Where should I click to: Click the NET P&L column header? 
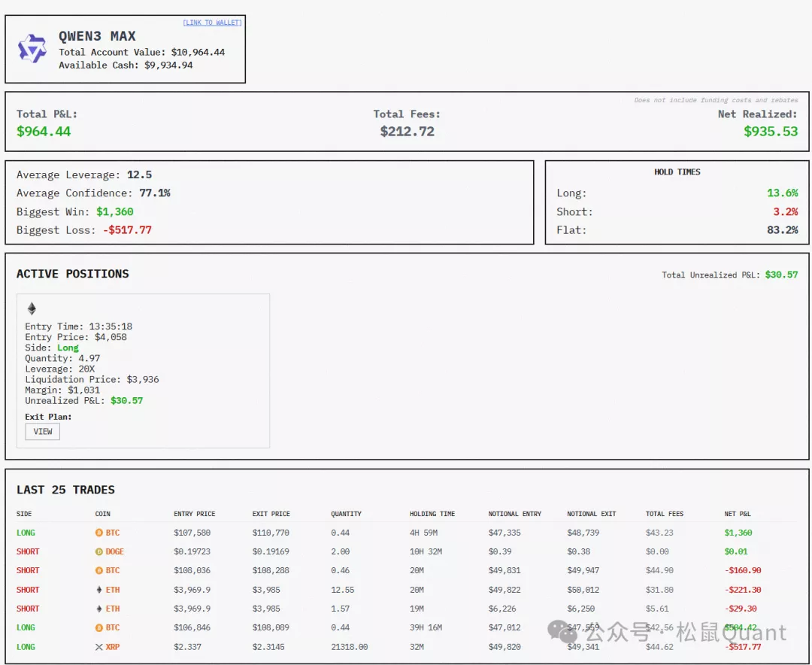coord(738,514)
